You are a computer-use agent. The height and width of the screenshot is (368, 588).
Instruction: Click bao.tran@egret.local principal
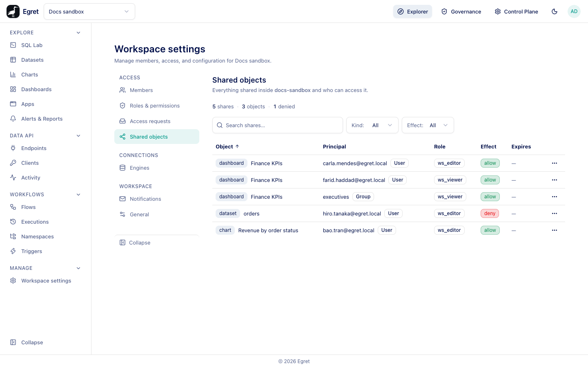349,230
